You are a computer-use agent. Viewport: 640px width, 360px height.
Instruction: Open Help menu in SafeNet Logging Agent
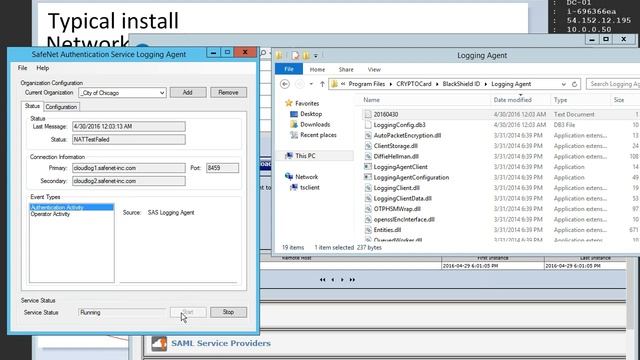tap(42, 68)
